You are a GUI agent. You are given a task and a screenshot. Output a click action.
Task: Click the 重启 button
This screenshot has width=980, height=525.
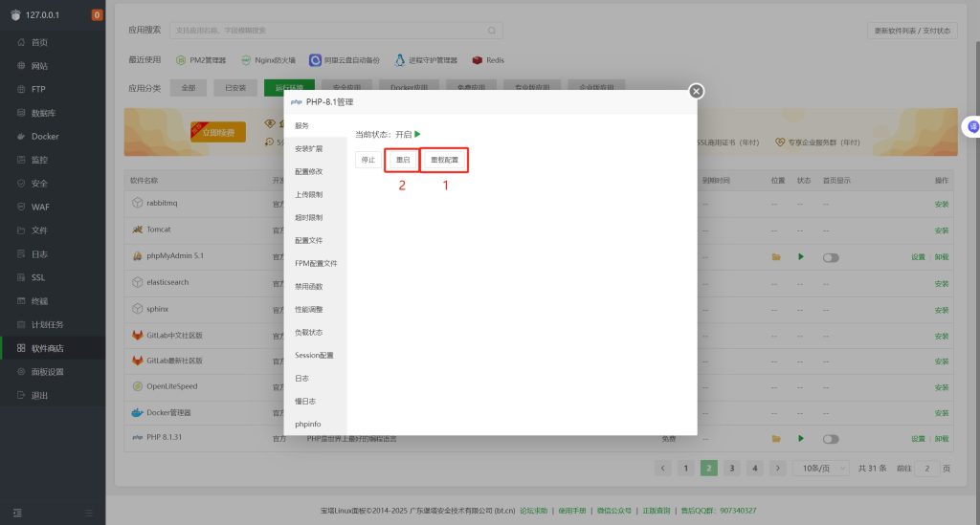tap(403, 160)
